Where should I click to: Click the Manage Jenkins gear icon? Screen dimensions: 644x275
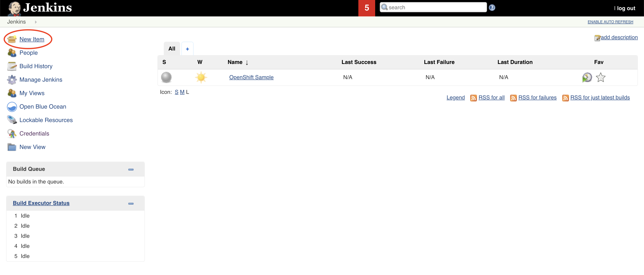(x=12, y=80)
